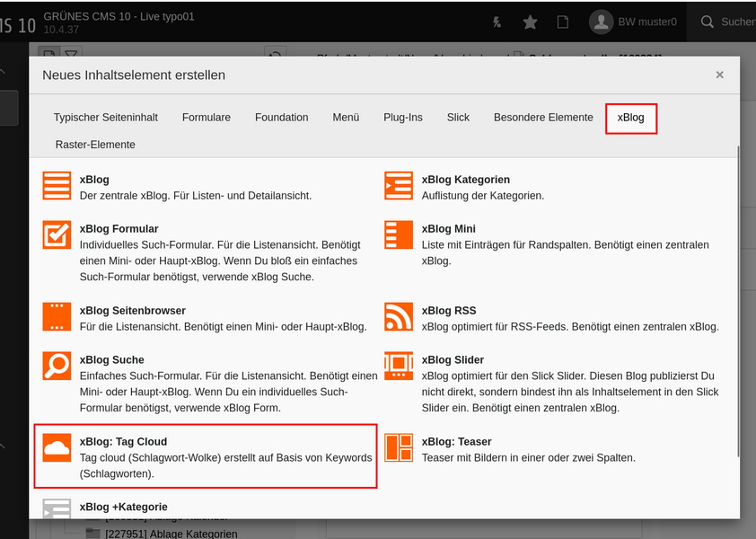This screenshot has width=756, height=539.
Task: Close the Neues Inhaltselement erstellen dialog
Action: 719,75
